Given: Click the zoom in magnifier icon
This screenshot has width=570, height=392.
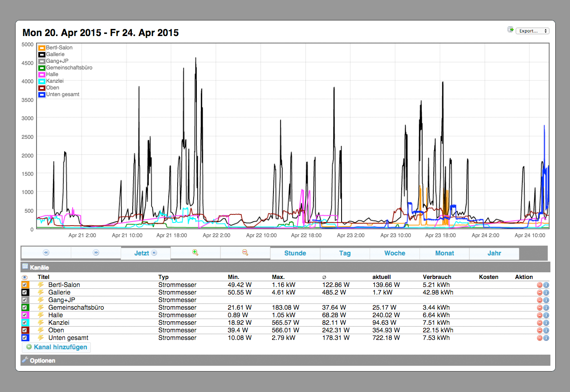Looking at the screenshot, I should [x=195, y=252].
